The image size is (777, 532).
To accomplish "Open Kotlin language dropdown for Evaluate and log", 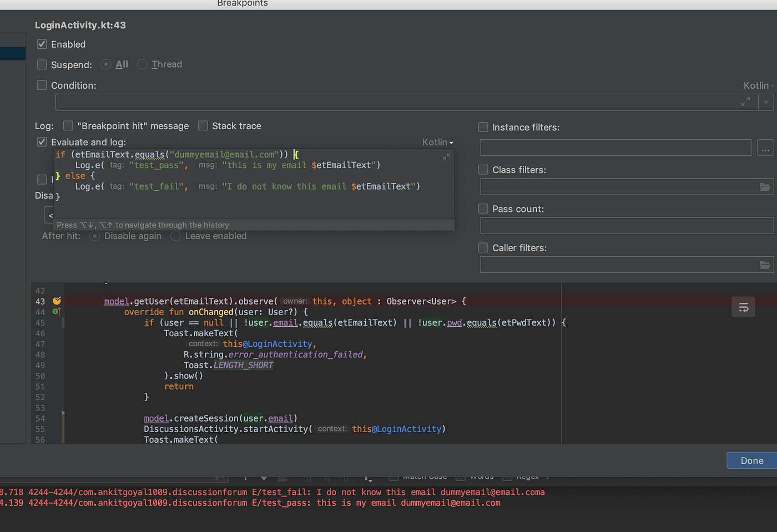I will coord(437,143).
